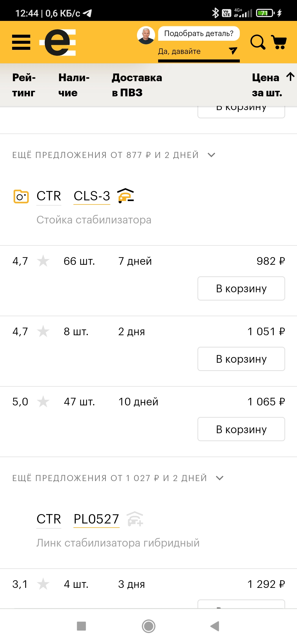
Task: Add the 1 065 ₽ offer to cart
Action: pos(241,429)
